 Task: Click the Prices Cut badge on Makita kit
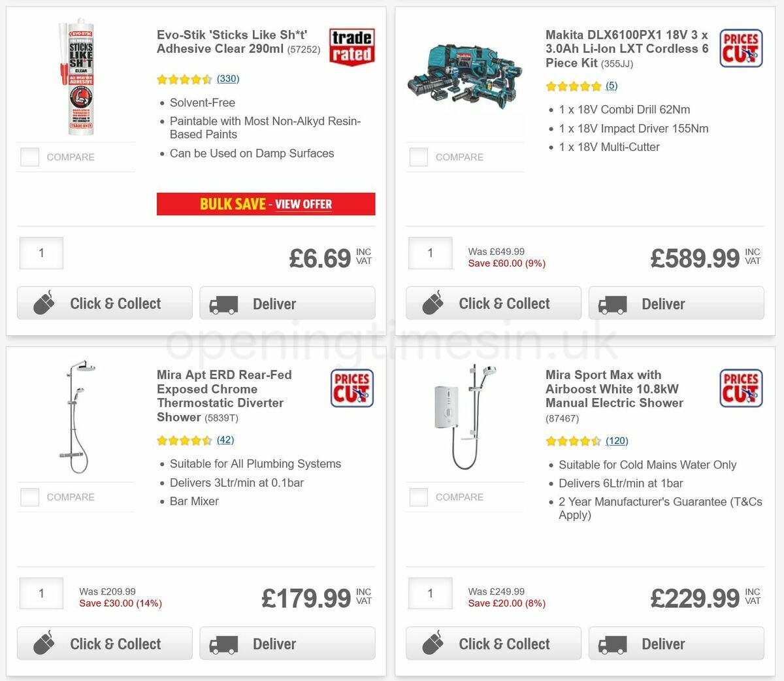click(x=741, y=48)
